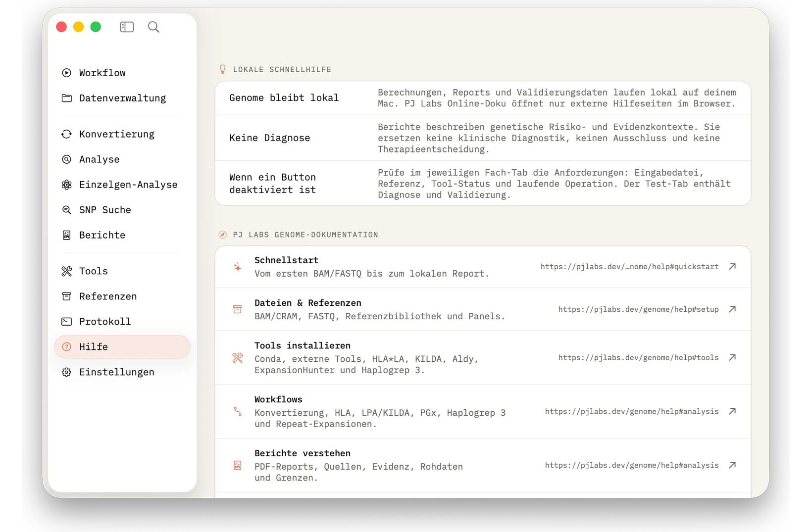The width and height of the screenshot is (812, 532).
Task: Click the Workflow play icon in sidebar
Action: [x=66, y=73]
